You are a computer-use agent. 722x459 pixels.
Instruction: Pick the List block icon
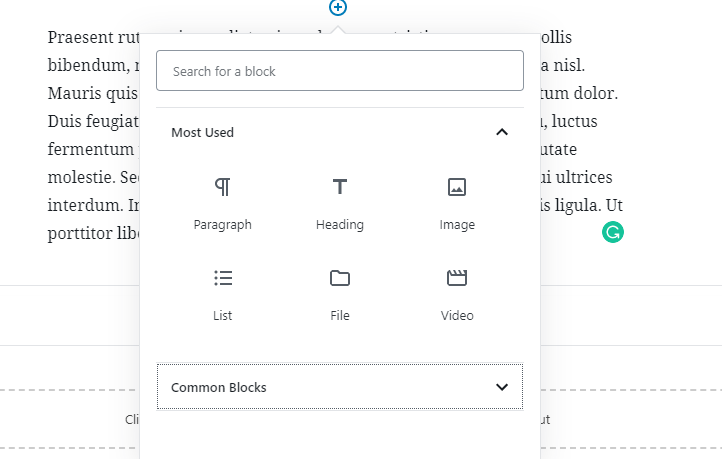point(223,278)
